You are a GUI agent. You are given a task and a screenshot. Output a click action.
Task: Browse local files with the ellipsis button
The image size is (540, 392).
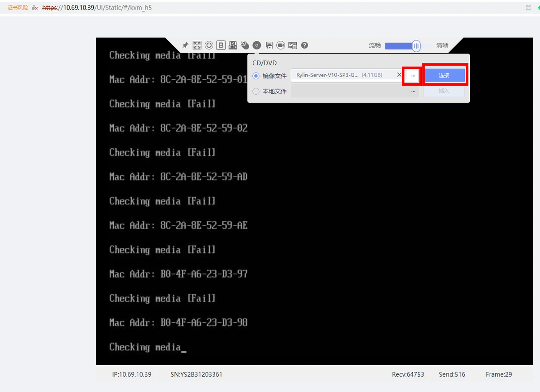click(413, 91)
